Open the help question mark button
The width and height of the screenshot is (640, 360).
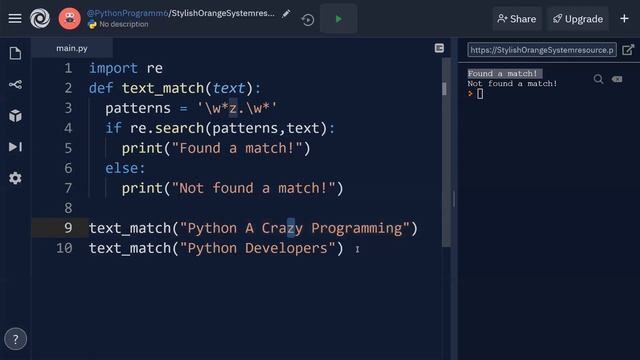[16, 339]
